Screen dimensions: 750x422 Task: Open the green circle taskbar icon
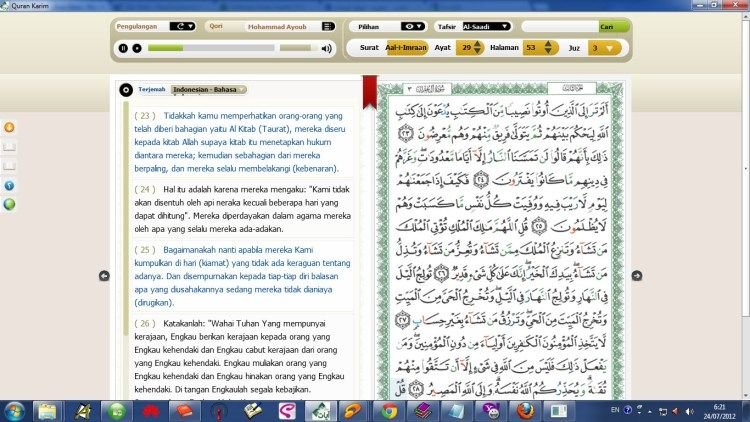coord(116,411)
